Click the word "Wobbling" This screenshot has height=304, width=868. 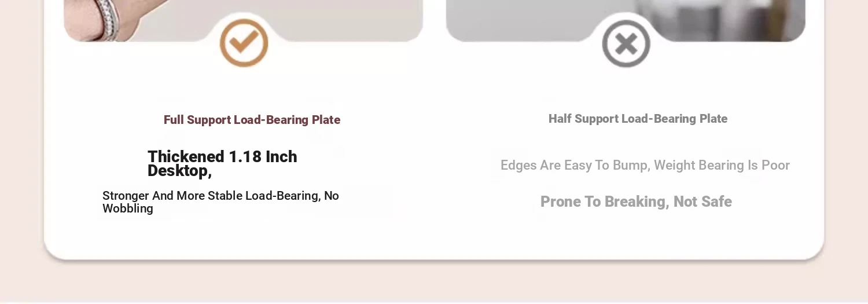point(128,208)
